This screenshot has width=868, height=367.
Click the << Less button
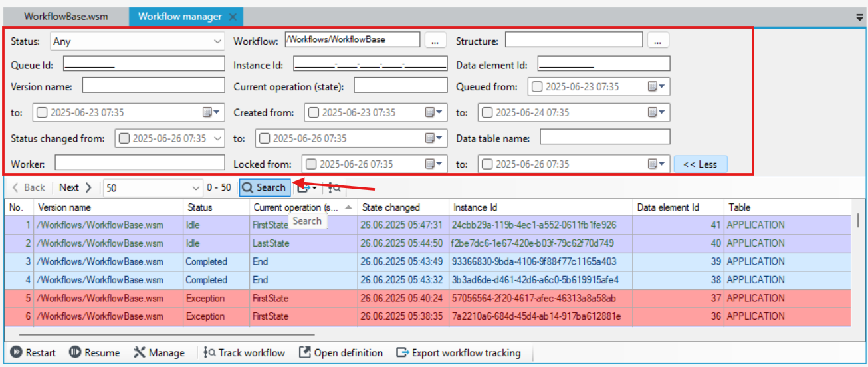(x=701, y=164)
